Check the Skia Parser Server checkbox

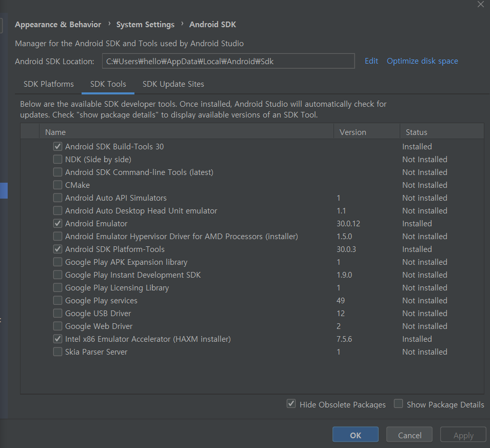(57, 352)
